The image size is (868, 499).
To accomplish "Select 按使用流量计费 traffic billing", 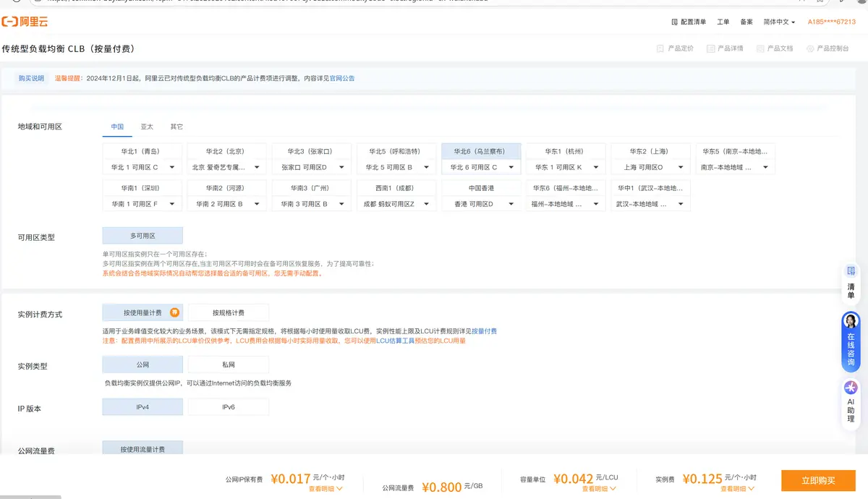I will (x=142, y=449).
